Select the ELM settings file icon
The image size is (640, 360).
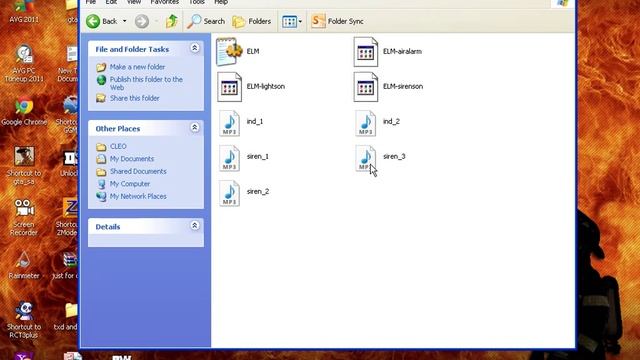tap(229, 51)
